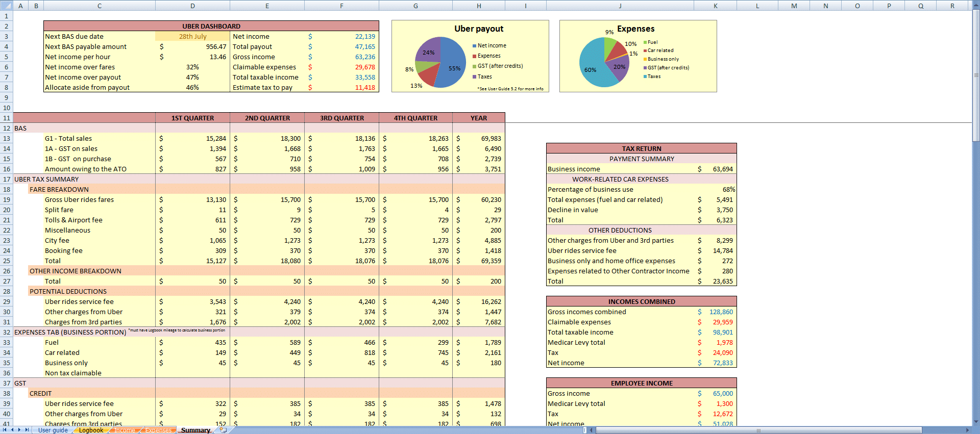Select the 'Non tax claimable' label
The image size is (980, 434).
click(73, 373)
